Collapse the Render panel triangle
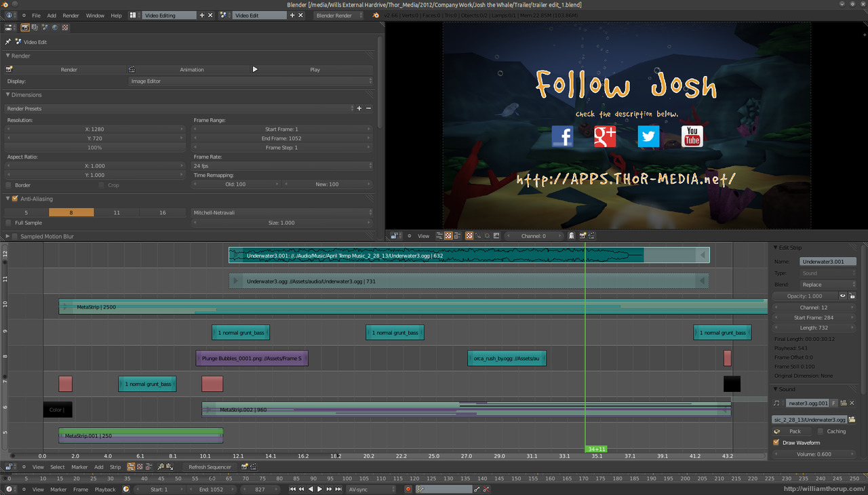868x495 pixels. tap(8, 56)
